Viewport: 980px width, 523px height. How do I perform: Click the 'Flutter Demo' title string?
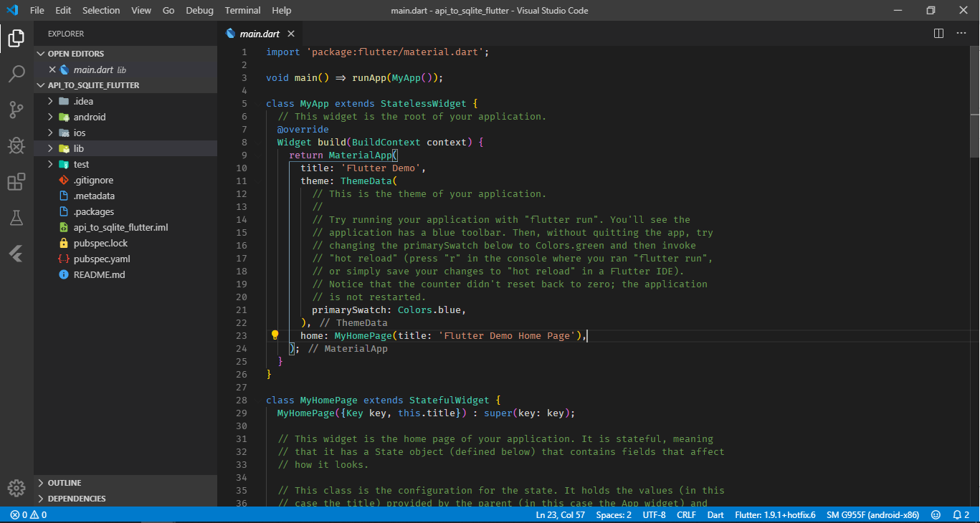tap(381, 168)
